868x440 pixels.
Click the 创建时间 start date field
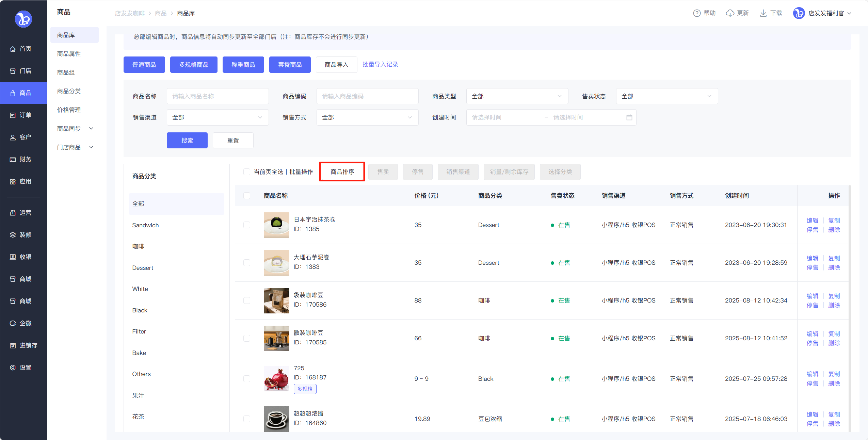(x=505, y=117)
